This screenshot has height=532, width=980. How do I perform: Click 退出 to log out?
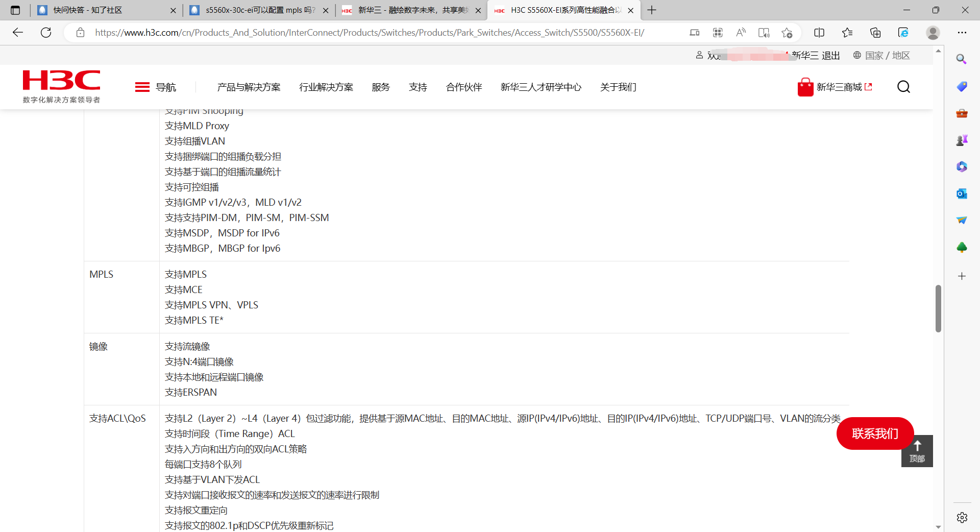coord(830,55)
